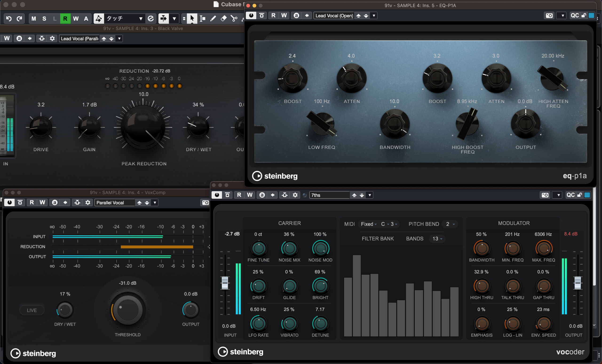The image size is (602, 364).
Task: Click the Redo arrow in Cubase toolbar
Action: point(19,19)
